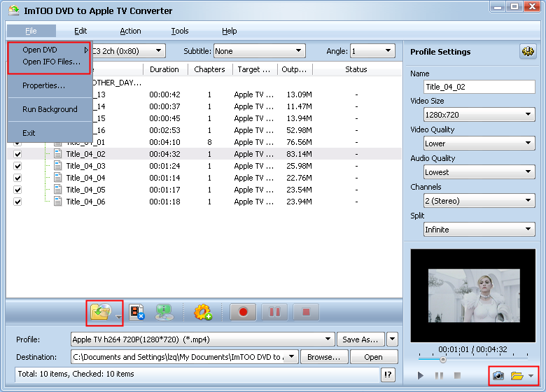The width and height of the screenshot is (546, 392).
Task: Open the Load DVD dropdown arrow
Action: pos(118,316)
